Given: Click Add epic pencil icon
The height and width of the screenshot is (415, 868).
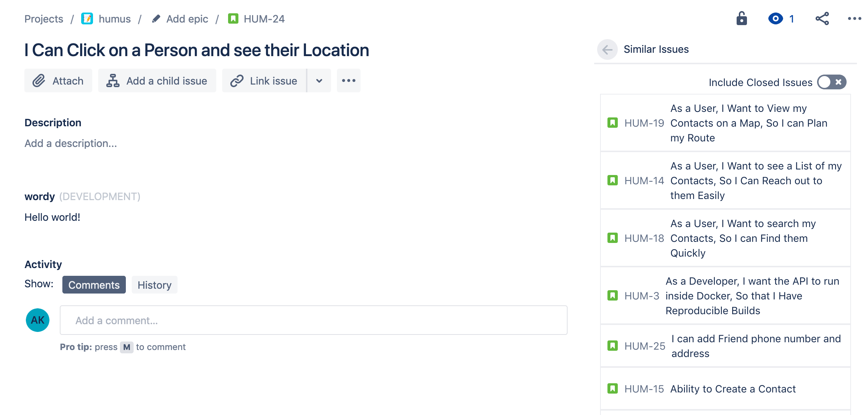Looking at the screenshot, I should tap(156, 18).
